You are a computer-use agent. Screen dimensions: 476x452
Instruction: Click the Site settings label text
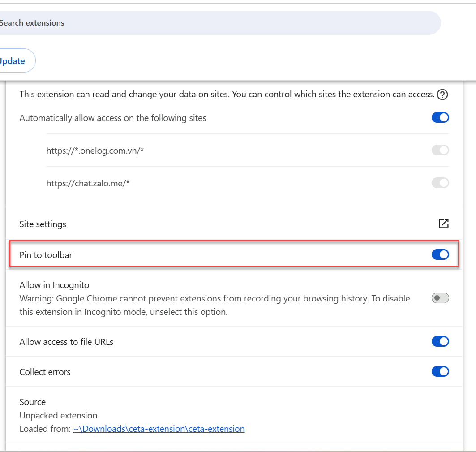click(43, 224)
